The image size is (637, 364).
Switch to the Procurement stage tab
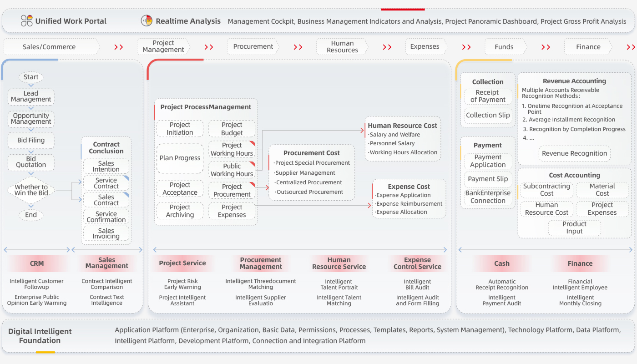[x=253, y=46]
